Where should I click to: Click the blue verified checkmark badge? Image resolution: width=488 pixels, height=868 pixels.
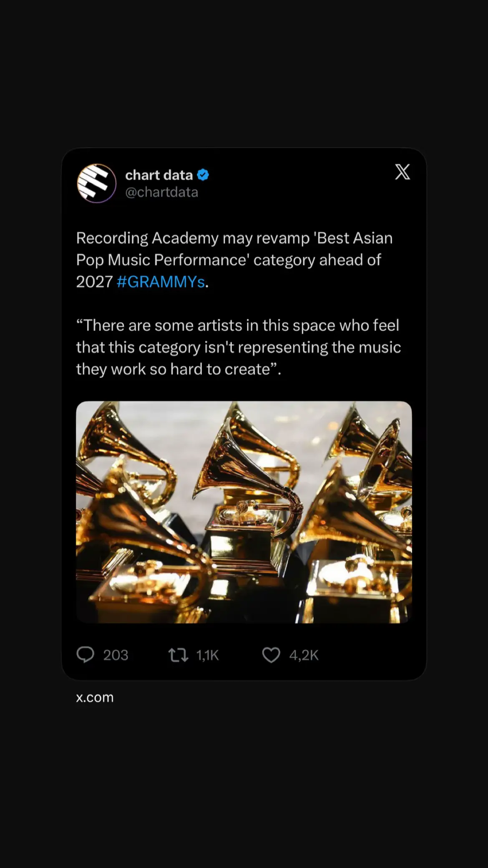click(x=203, y=175)
